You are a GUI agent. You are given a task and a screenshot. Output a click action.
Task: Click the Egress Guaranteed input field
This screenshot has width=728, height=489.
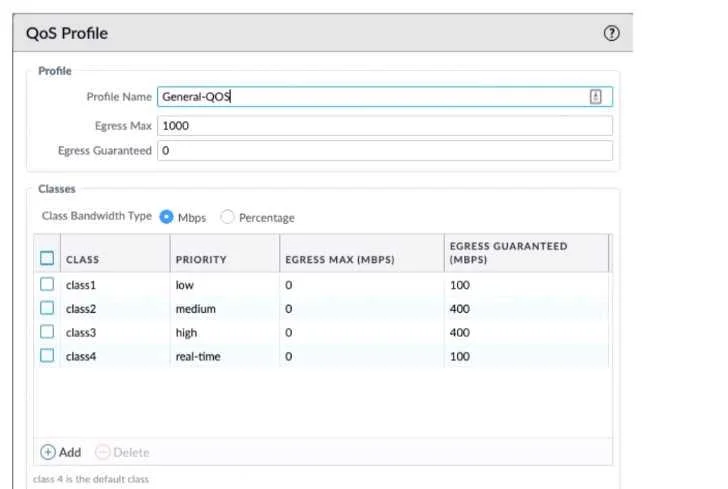pyautogui.click(x=385, y=151)
